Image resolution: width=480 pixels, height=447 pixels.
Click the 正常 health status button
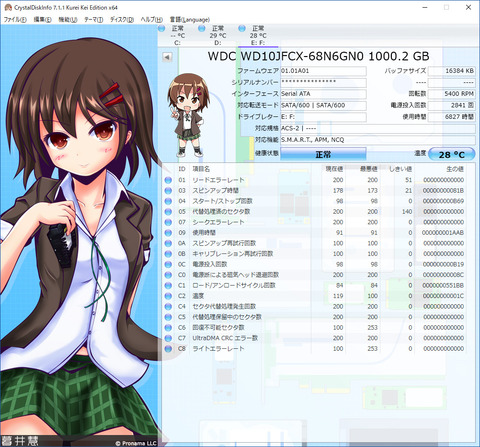[323, 154]
